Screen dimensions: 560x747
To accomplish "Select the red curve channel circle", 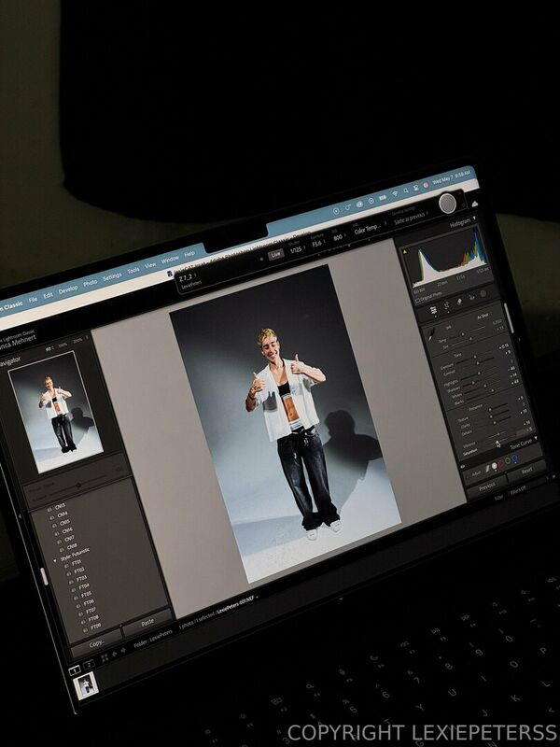I will pyautogui.click(x=501, y=463).
